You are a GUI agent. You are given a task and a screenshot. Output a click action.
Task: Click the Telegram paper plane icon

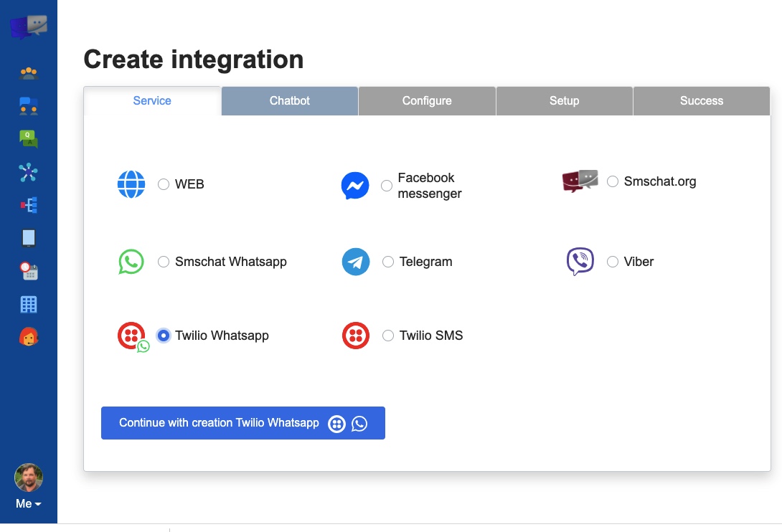[356, 262]
